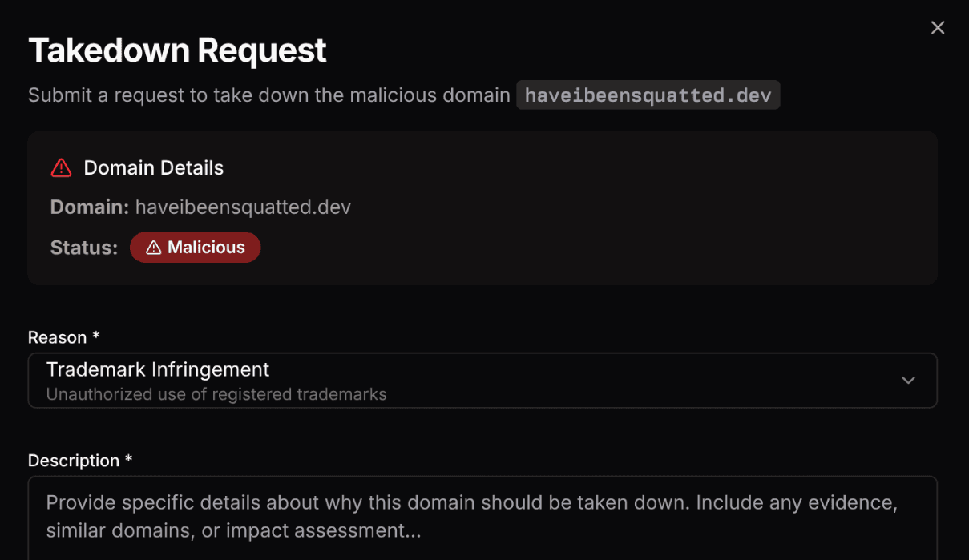Click the bold 'Status:' field label

pyautogui.click(x=83, y=248)
